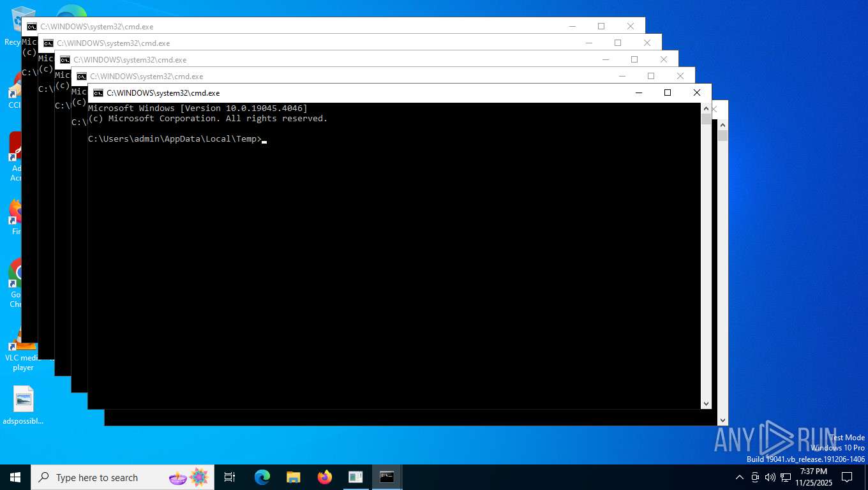This screenshot has height=490, width=868.
Task: Select the cmd.exe taskbar button
Action: pyautogui.click(x=387, y=477)
